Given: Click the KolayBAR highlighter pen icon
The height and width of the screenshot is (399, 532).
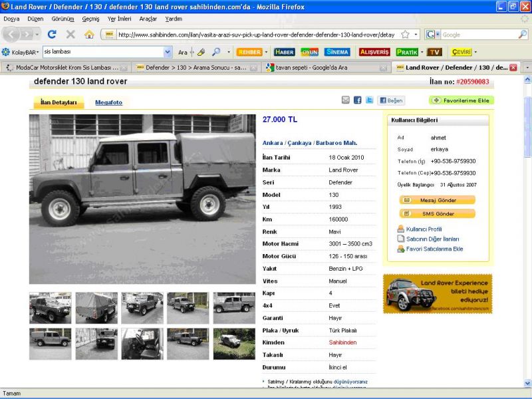Looking at the screenshot, I should (x=201, y=52).
